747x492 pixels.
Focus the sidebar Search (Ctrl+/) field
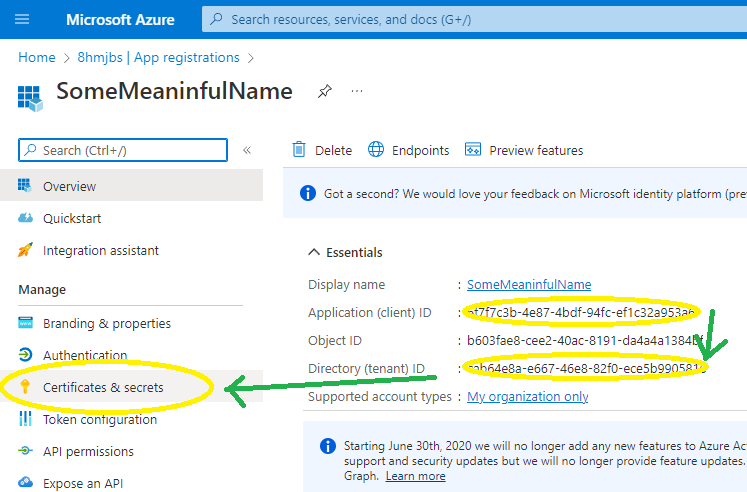[123, 150]
